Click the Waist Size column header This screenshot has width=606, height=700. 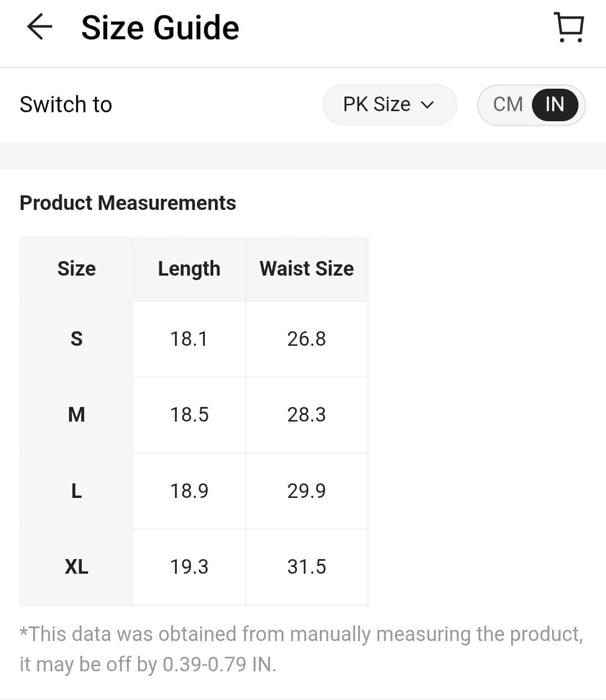click(x=306, y=269)
